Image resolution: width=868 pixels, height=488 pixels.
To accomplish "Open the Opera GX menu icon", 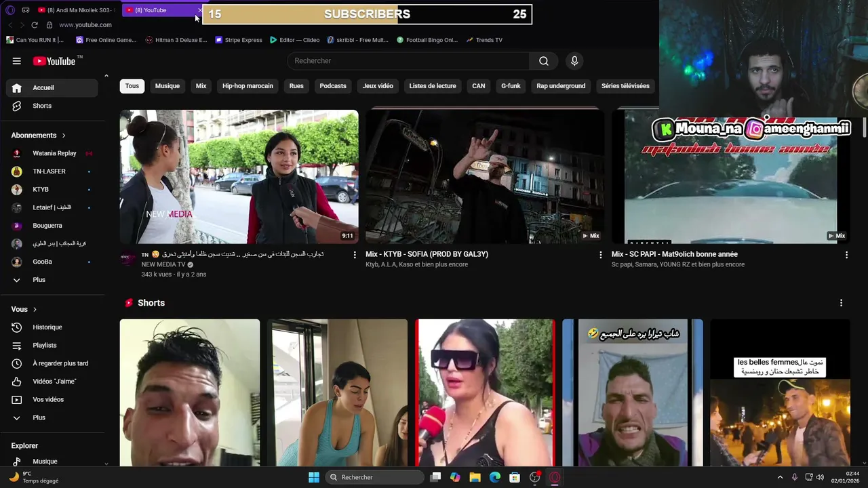I will point(9,10).
